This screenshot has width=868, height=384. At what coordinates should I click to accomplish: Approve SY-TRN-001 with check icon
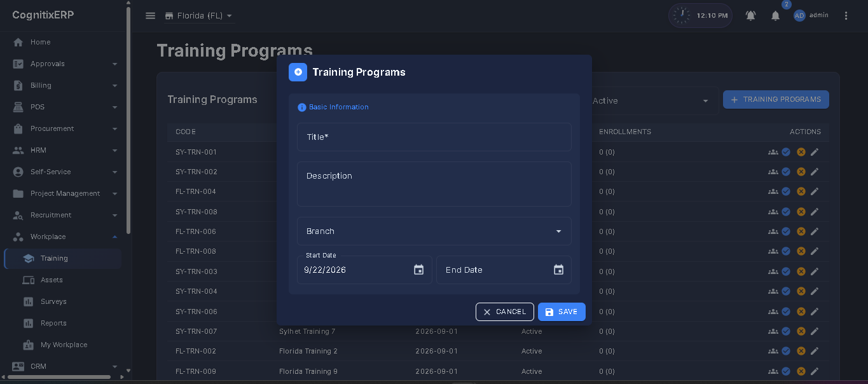(786, 152)
